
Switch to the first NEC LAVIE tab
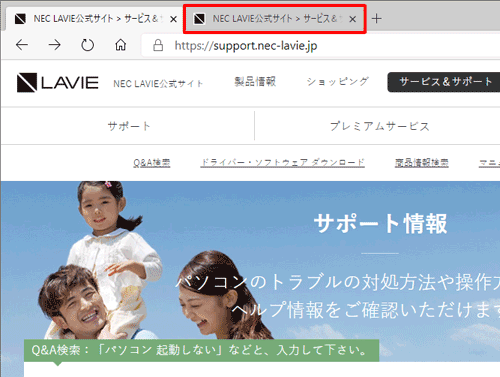93,19
